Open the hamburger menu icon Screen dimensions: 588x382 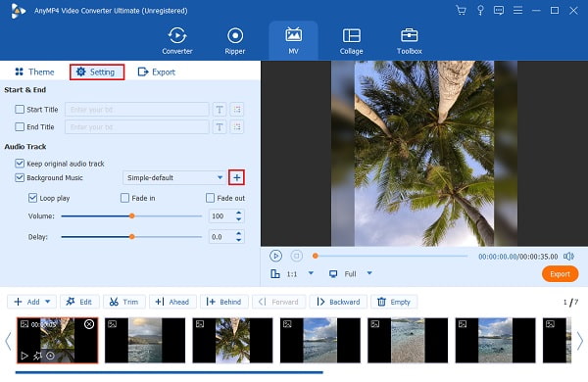tap(517, 10)
